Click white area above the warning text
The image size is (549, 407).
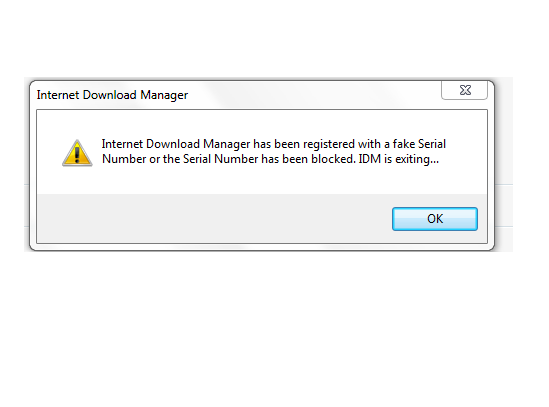262,123
